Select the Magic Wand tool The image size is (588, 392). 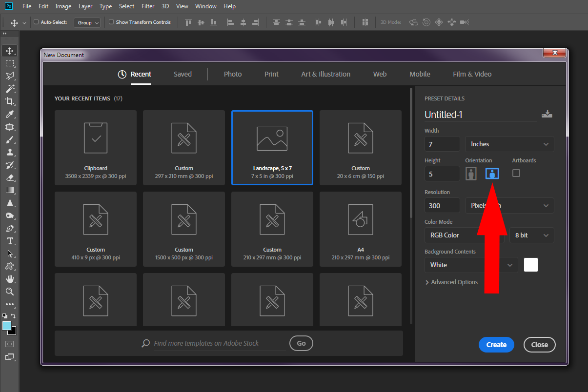(9, 89)
